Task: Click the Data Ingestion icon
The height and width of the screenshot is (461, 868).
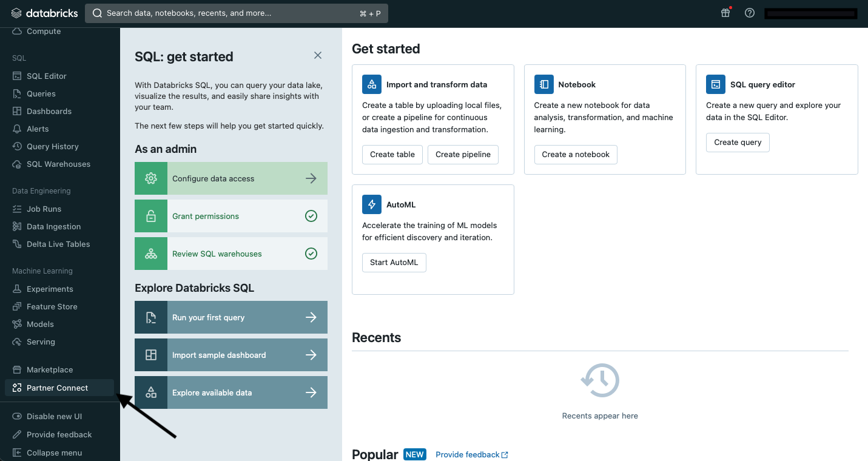Action: coord(17,226)
